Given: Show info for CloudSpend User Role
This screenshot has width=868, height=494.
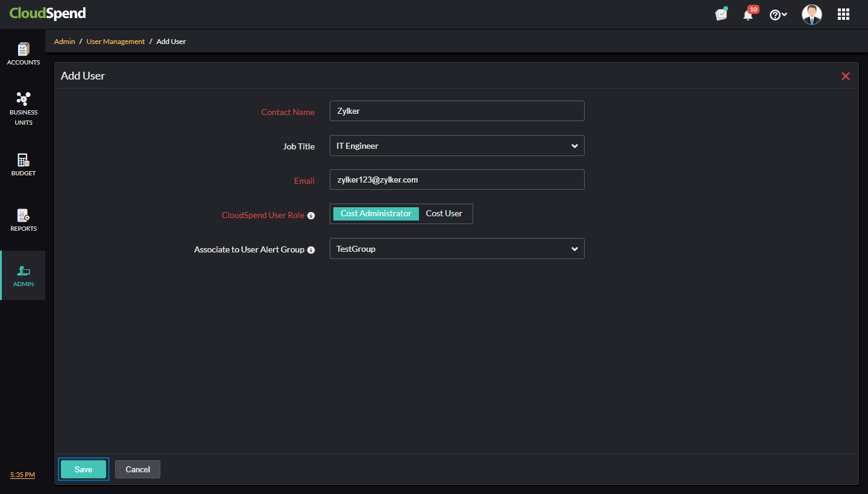Looking at the screenshot, I should coord(311,216).
